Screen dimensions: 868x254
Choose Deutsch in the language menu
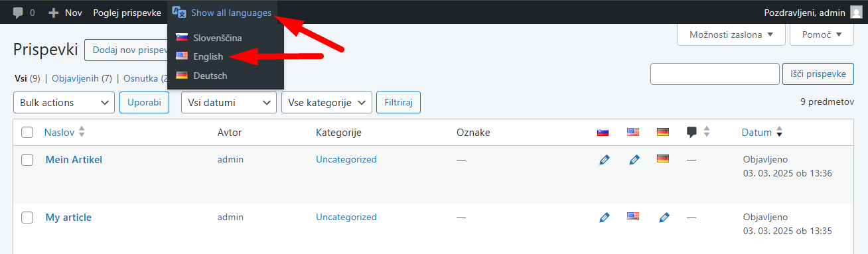pyautogui.click(x=210, y=76)
